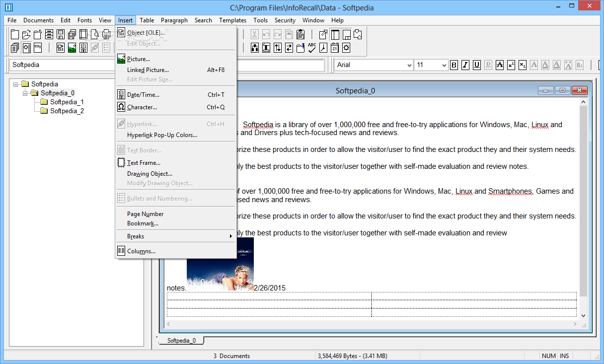Click the left-right swap arrows icon
The image size is (604, 364).
point(289,48)
